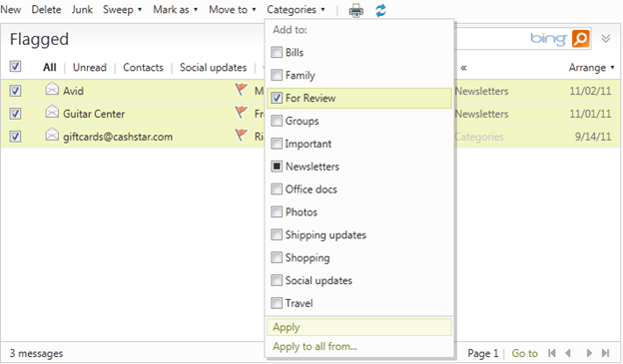This screenshot has height=364, width=623.
Task: Check the Groups category checkbox
Action: (277, 121)
